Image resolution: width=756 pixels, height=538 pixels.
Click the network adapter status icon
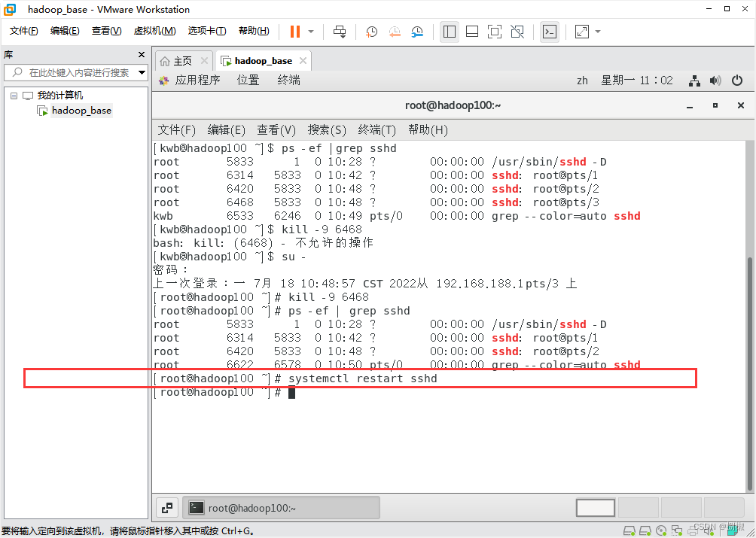pyautogui.click(x=678, y=530)
